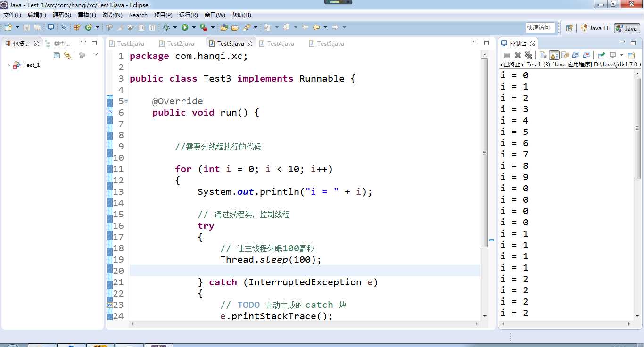This screenshot has width=644, height=347.
Task: Toggle Block Selection Mode icon
Action: tap(141, 28)
